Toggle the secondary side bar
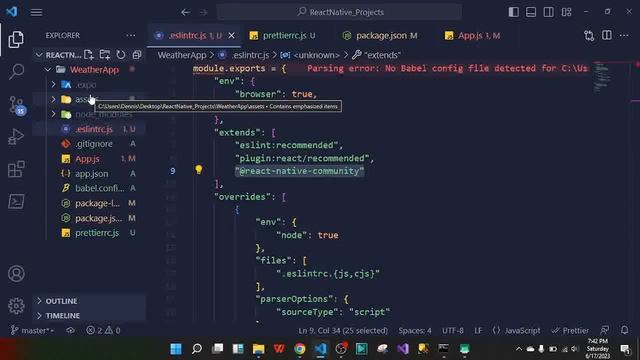Screen dimensions: 640x360 pos(549,12)
